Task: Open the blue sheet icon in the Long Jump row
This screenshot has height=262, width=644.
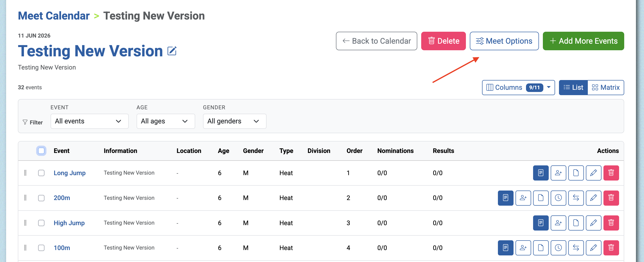Action: point(540,173)
